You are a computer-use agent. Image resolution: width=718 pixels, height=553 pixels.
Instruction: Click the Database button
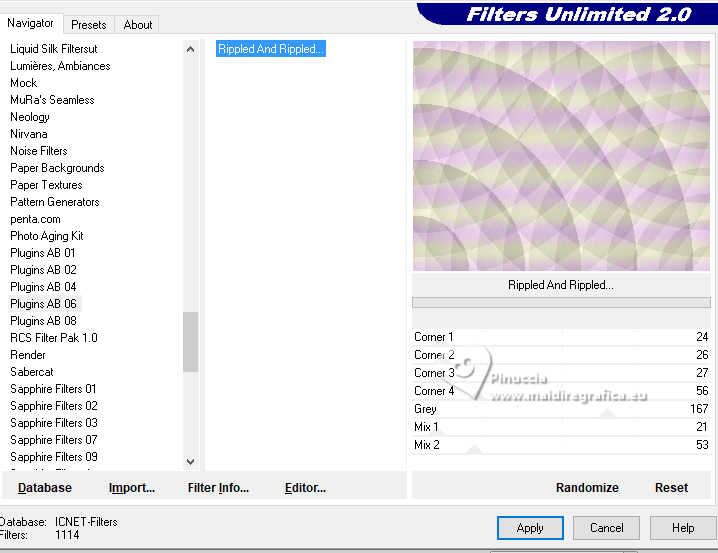[45, 488]
